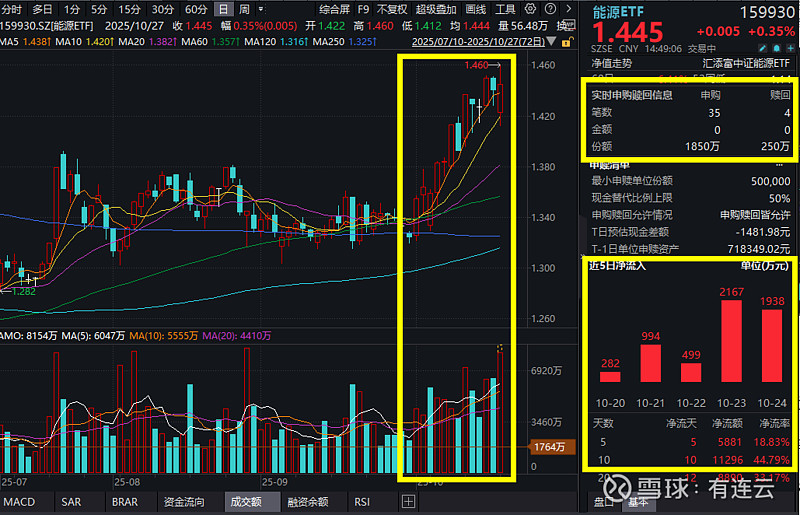Open the 基本 tab in right panel

pos(638,502)
